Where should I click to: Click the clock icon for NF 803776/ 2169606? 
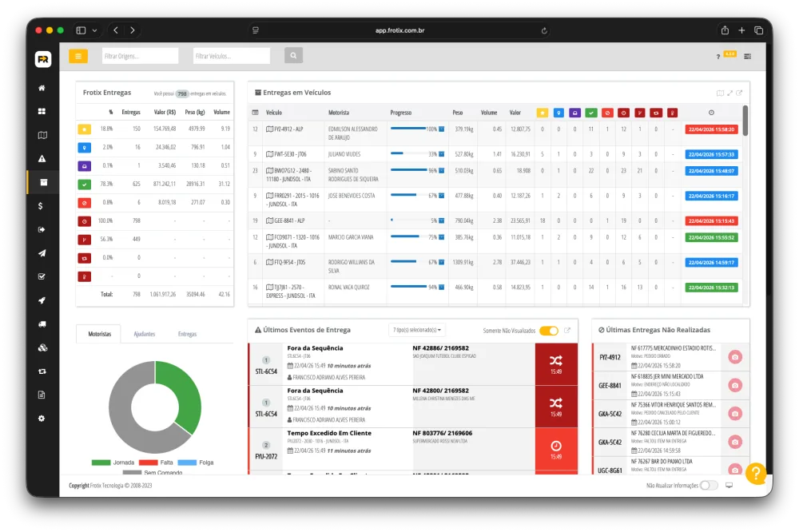tap(556, 446)
